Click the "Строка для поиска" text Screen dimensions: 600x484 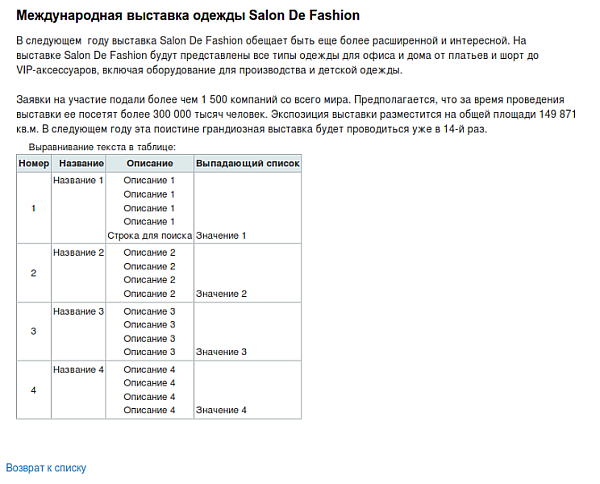pyautogui.click(x=149, y=235)
